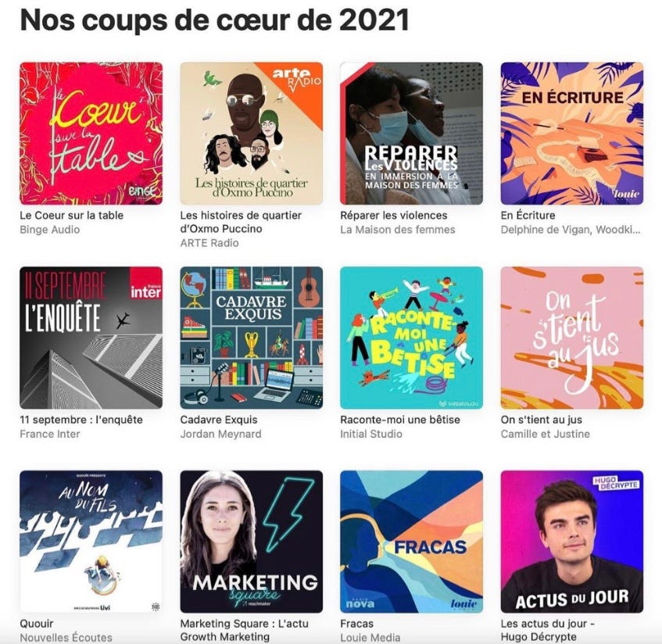Select the Raconte-moi une bêtise cover
This screenshot has height=644, width=662.
click(x=412, y=338)
